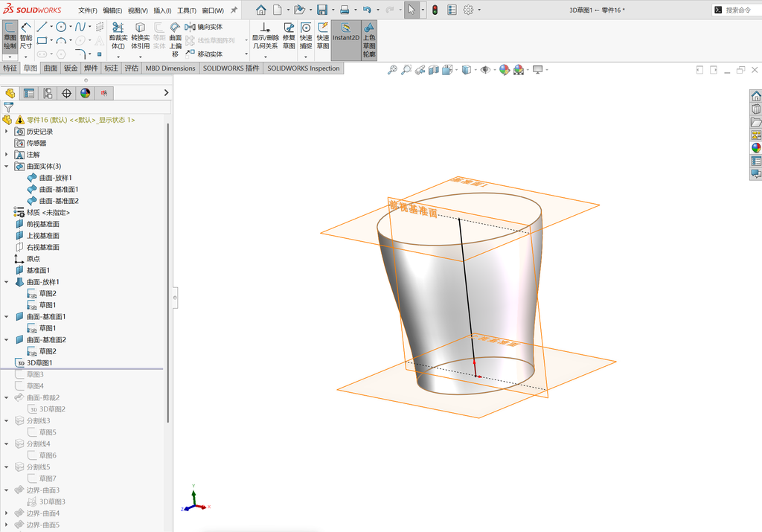Choose the Spline sketch tool
This screenshot has width=762, height=532.
(x=80, y=28)
